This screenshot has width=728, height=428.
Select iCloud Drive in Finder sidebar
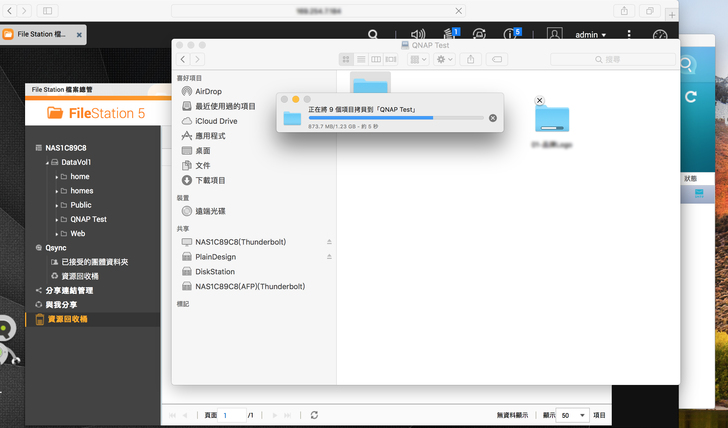point(216,121)
